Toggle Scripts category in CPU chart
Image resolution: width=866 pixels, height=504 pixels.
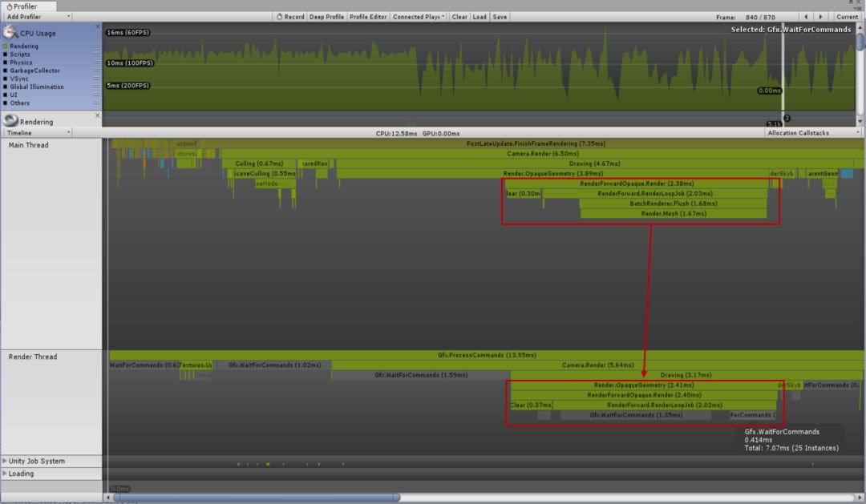click(6, 54)
